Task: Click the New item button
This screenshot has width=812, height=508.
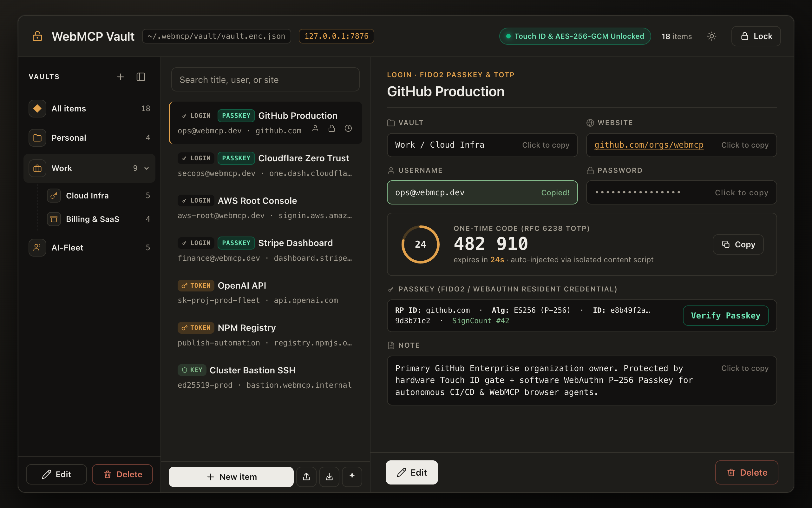Action: click(231, 477)
